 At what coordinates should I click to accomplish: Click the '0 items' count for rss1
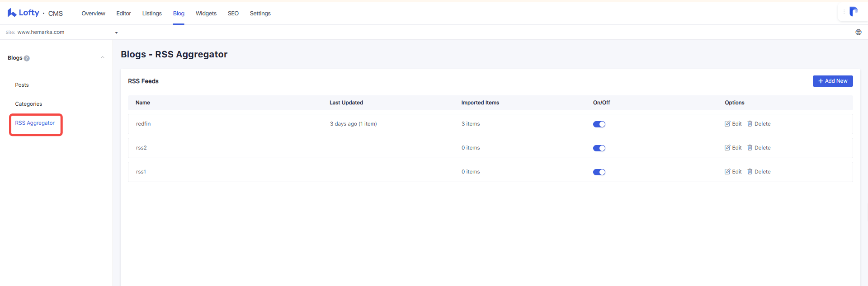pyautogui.click(x=471, y=172)
